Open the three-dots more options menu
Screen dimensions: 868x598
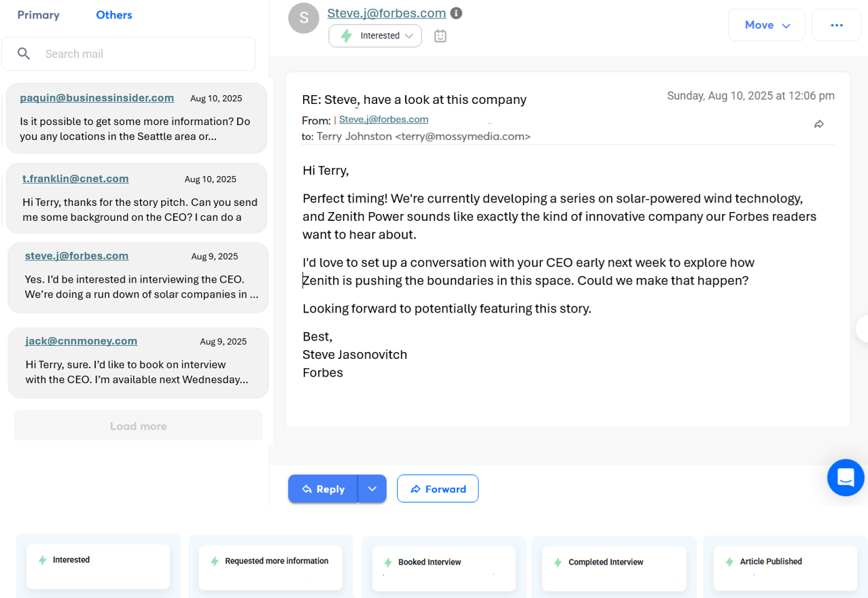pyautogui.click(x=836, y=25)
